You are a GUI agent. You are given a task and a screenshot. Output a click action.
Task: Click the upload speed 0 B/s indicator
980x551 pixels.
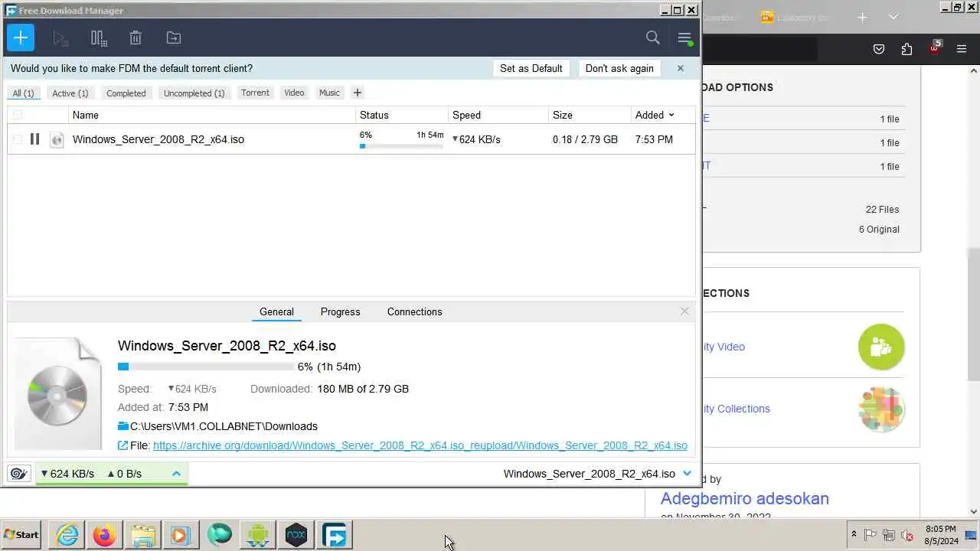125,474
